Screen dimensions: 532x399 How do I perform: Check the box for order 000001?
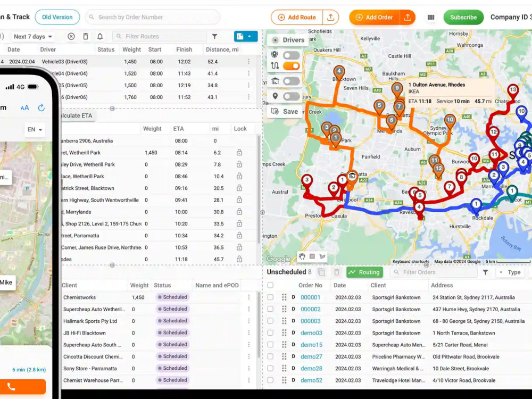pyautogui.click(x=270, y=297)
